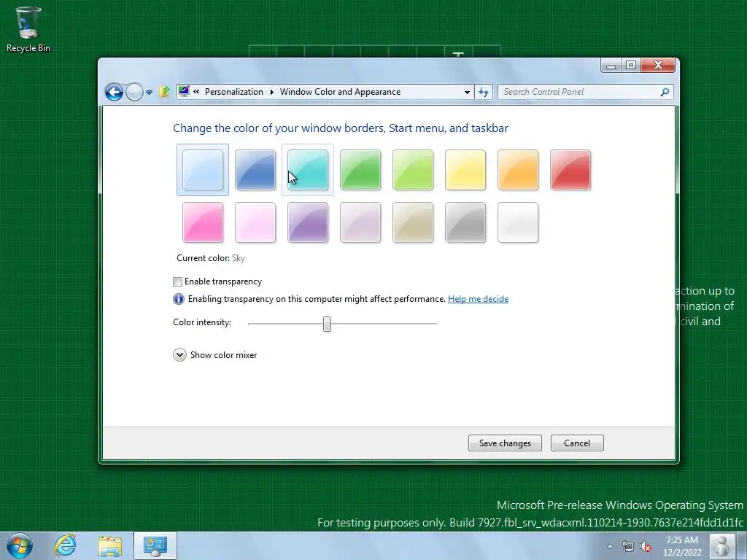Close the Window Color window

(658, 65)
